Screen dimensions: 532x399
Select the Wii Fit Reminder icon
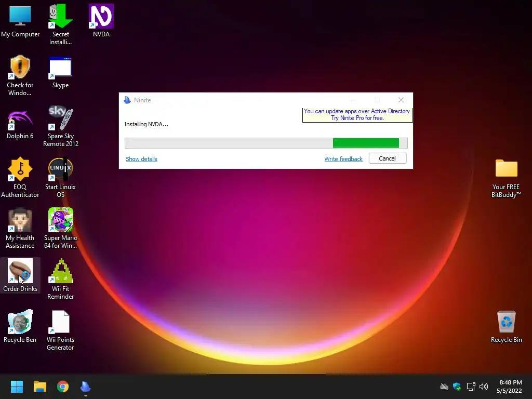[x=60, y=279]
